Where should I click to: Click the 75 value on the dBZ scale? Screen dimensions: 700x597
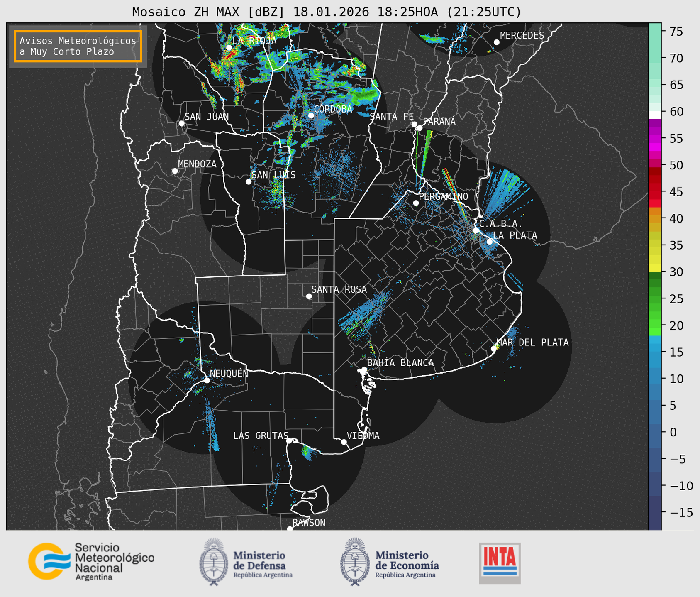[677, 32]
